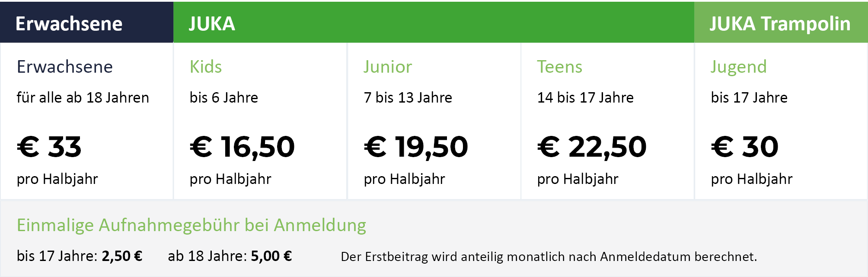Open the Teens plan title
The image size is (868, 277).
coord(559,67)
